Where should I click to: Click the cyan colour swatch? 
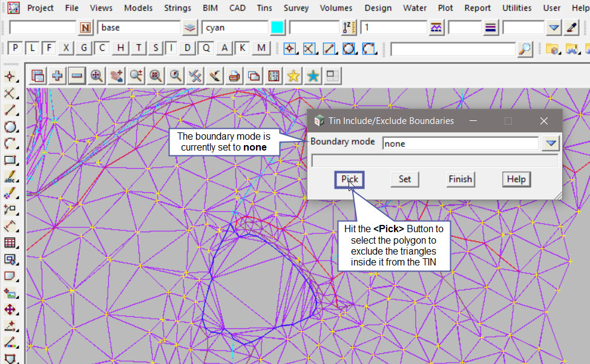(277, 28)
